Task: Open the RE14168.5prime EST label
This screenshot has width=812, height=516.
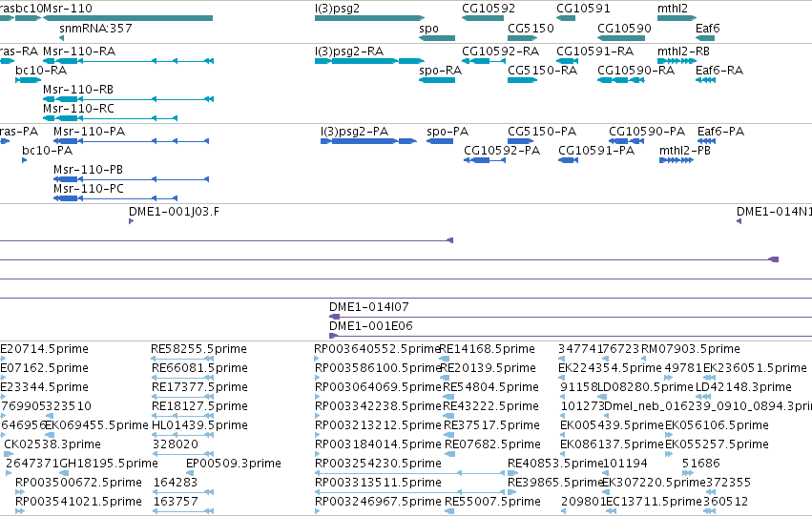Action: (x=487, y=349)
